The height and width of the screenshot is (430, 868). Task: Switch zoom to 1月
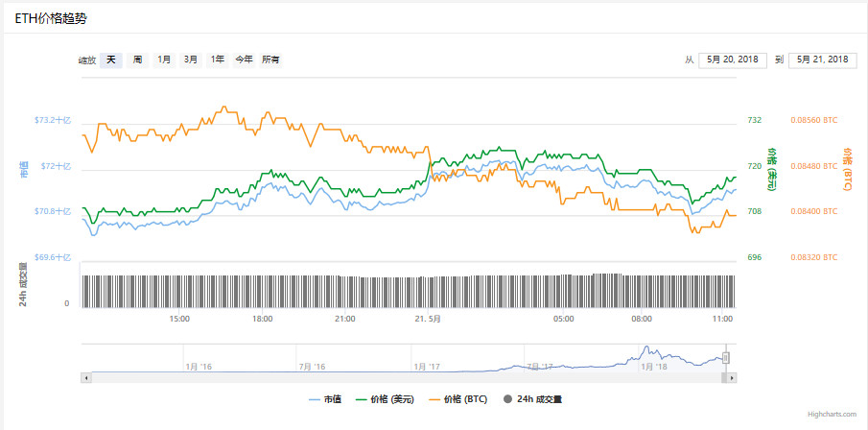(165, 60)
